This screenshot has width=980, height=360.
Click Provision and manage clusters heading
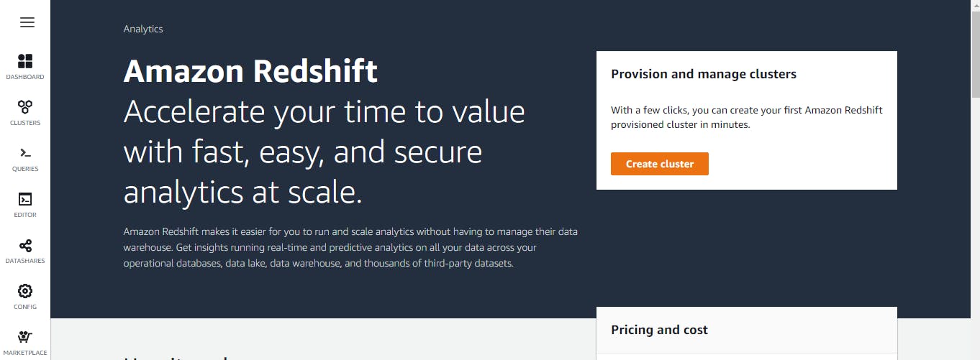[x=703, y=74]
